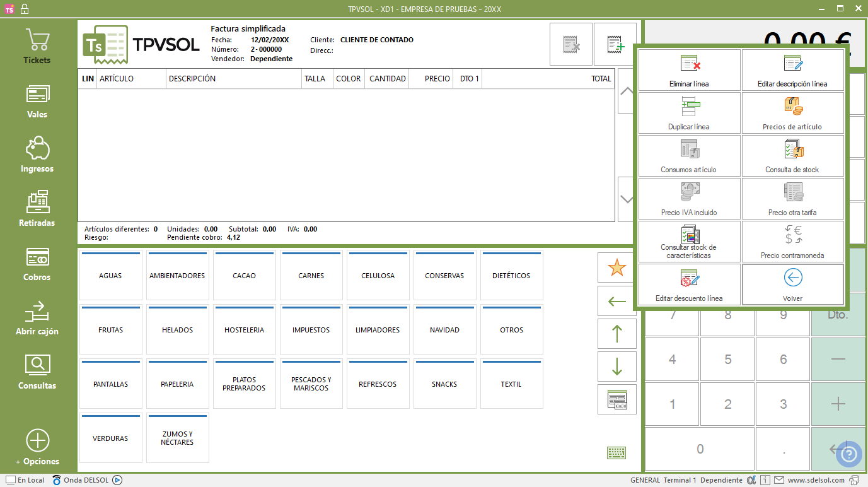Screen dimensions: 868x487
Task: Open Ingresos piggy bank icon
Action: pos(37,155)
